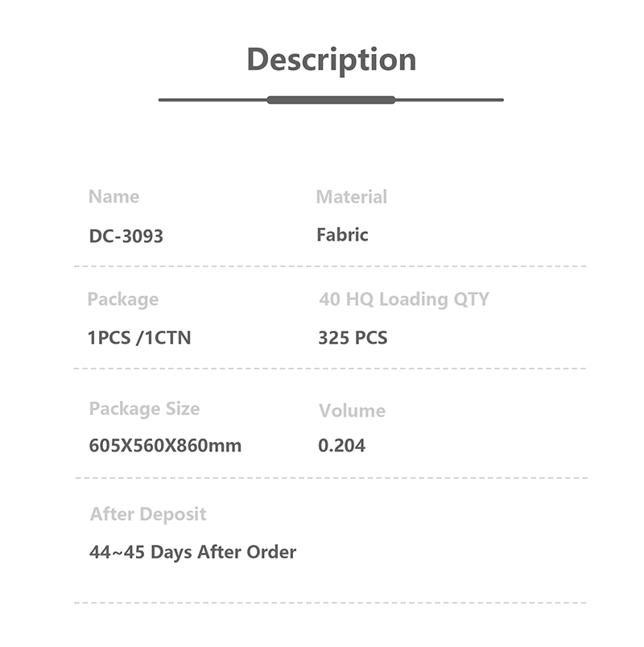Click the dashed divider below Volume row
The width and height of the screenshot is (644, 647).
click(x=330, y=478)
